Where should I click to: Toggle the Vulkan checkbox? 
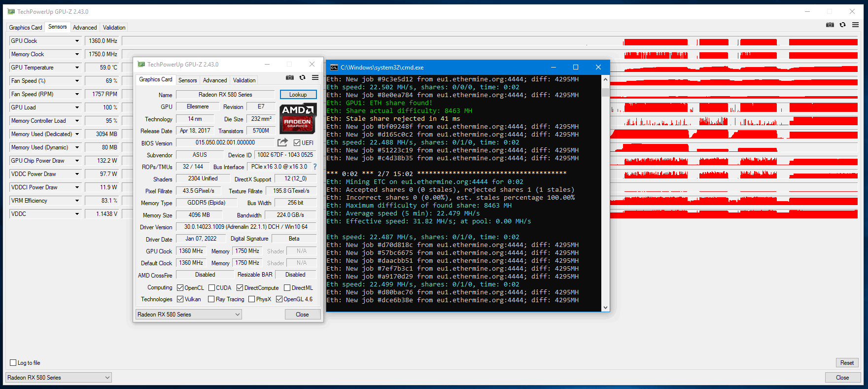coord(180,299)
